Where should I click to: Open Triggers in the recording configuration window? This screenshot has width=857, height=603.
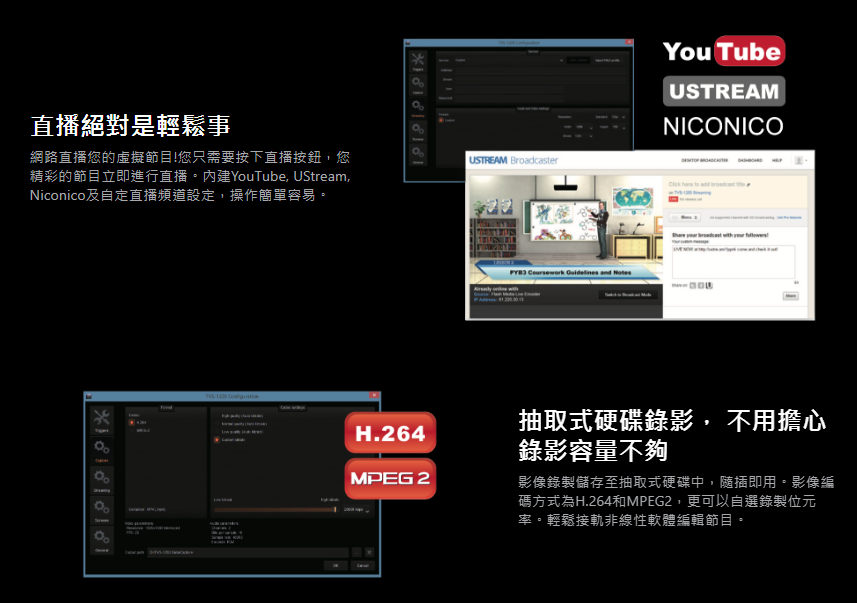tap(102, 420)
